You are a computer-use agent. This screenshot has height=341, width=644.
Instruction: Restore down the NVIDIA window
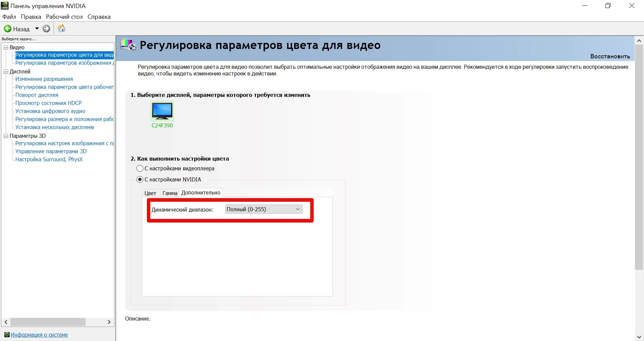point(608,6)
